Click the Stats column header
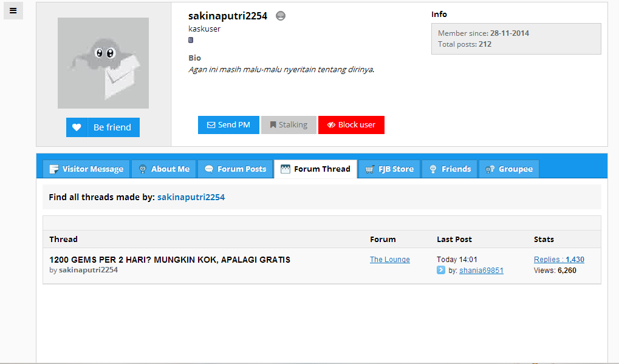The height and width of the screenshot is (364, 619). coord(544,240)
